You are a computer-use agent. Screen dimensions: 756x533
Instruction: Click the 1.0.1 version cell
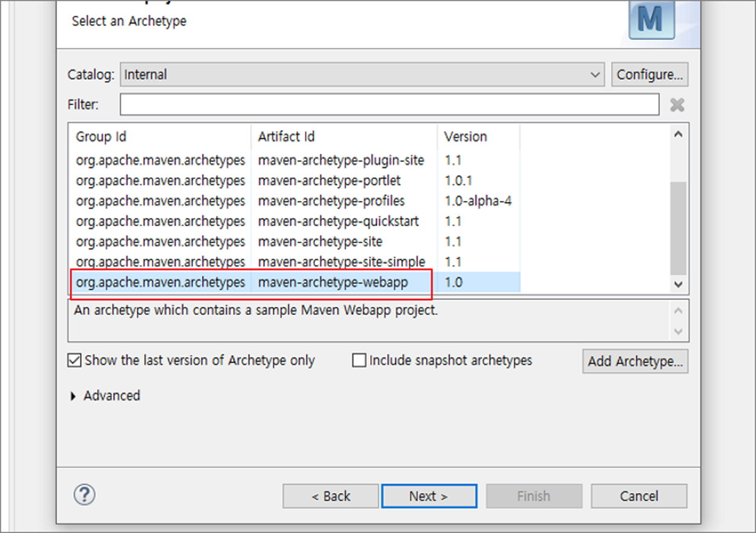coord(458,180)
